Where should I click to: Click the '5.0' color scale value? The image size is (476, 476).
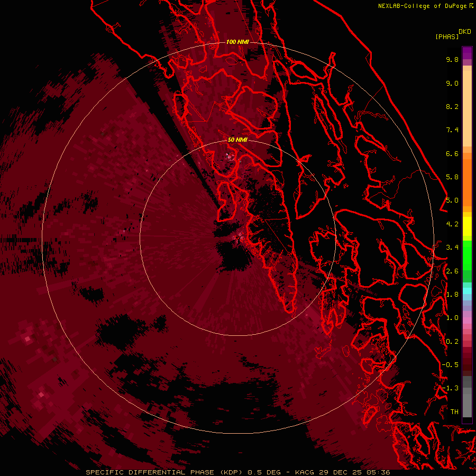[x=452, y=200]
